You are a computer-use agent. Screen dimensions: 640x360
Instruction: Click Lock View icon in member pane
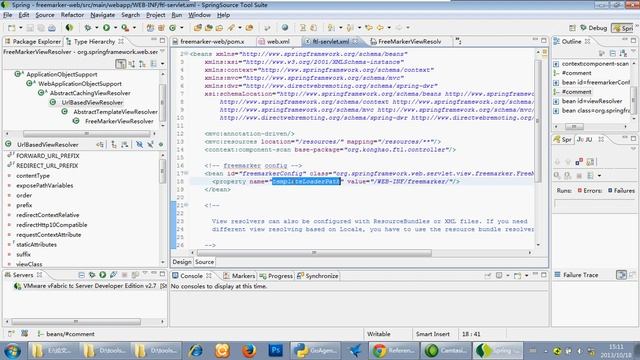(x=100, y=144)
